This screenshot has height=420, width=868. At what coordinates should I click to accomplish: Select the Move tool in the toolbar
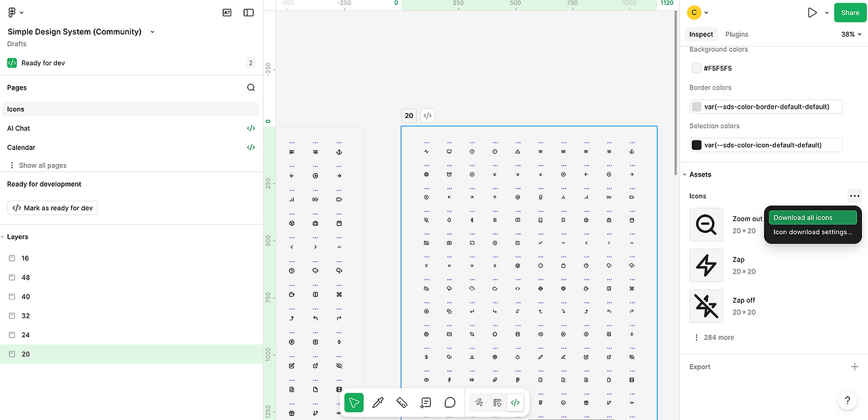coord(353,402)
